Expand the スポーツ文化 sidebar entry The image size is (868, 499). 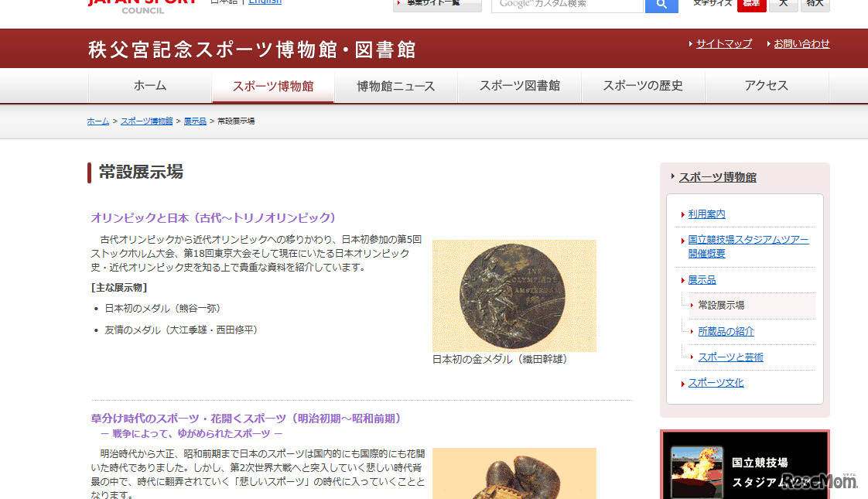(x=716, y=382)
